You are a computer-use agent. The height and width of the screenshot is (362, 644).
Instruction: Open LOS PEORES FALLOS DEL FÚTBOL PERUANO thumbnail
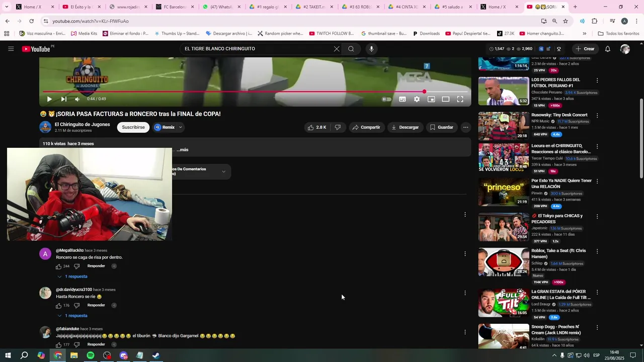[504, 91]
